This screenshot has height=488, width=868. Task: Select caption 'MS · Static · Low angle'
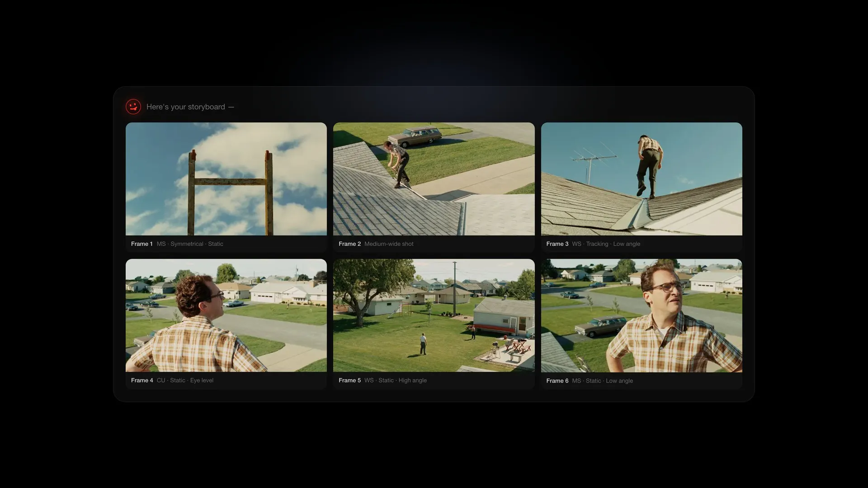[602, 381]
